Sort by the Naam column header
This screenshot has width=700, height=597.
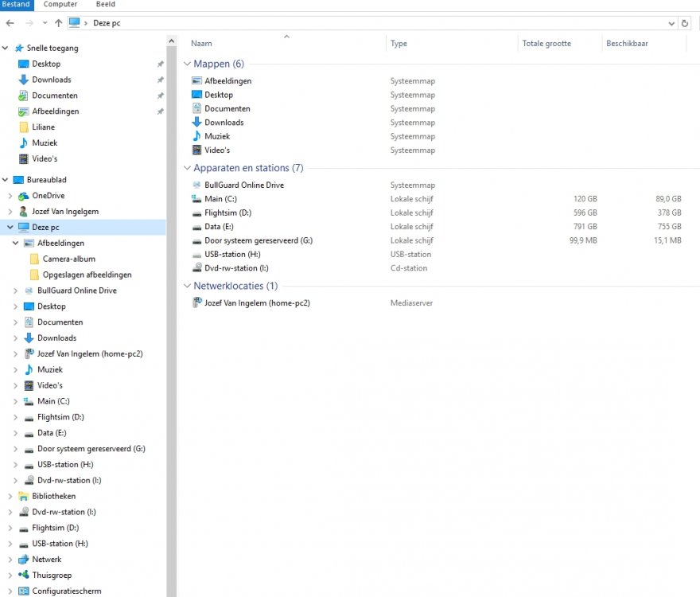202,44
